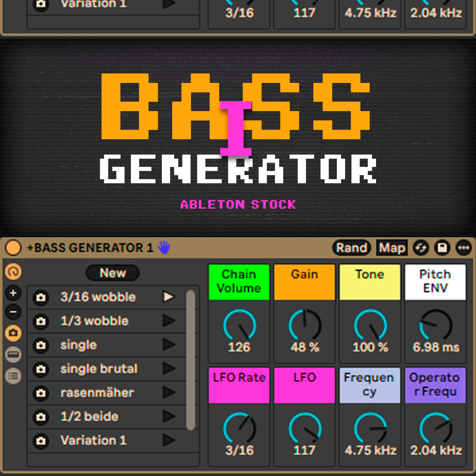Click the 100 % Tone value

(370, 347)
